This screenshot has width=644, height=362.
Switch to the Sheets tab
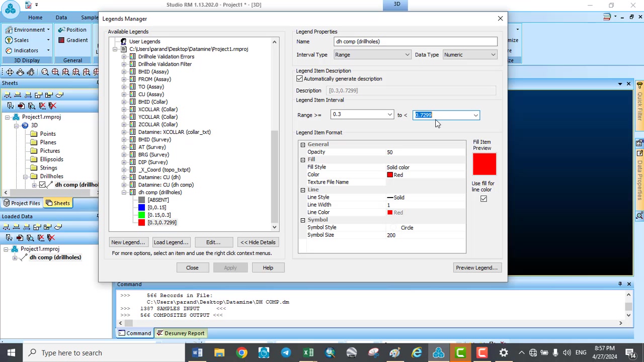58,203
